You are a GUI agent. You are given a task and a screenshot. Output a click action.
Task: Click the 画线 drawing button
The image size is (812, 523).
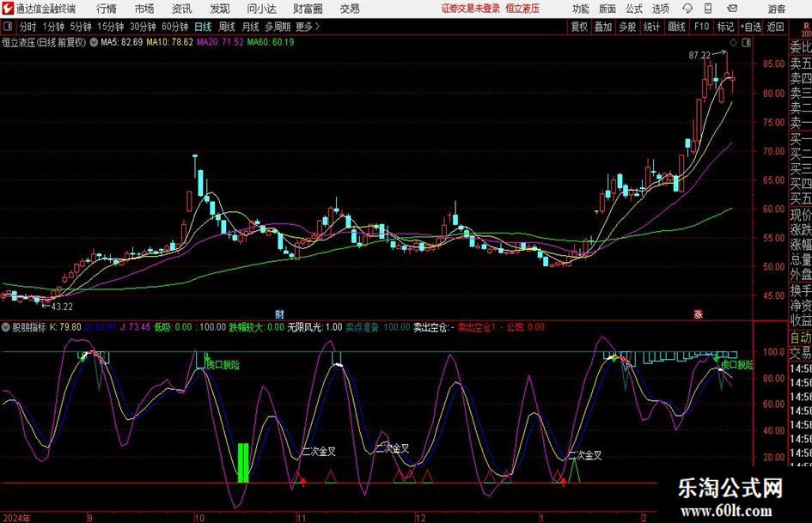pos(676,27)
